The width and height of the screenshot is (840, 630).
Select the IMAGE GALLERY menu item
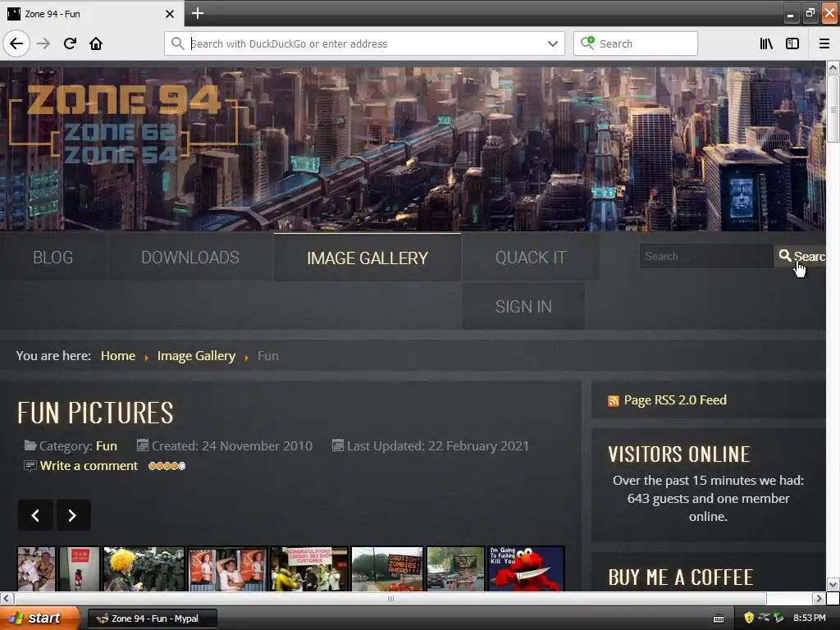367,258
